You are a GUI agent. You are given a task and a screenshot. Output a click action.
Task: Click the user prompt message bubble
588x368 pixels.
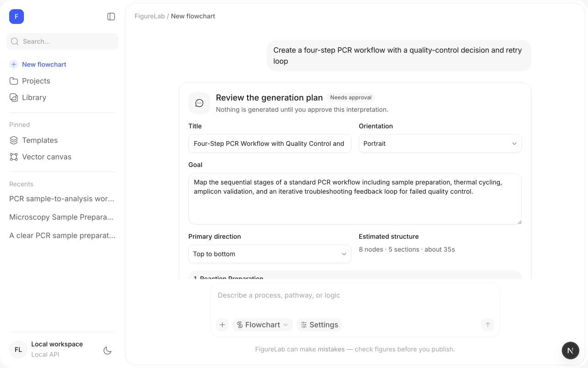[399, 56]
